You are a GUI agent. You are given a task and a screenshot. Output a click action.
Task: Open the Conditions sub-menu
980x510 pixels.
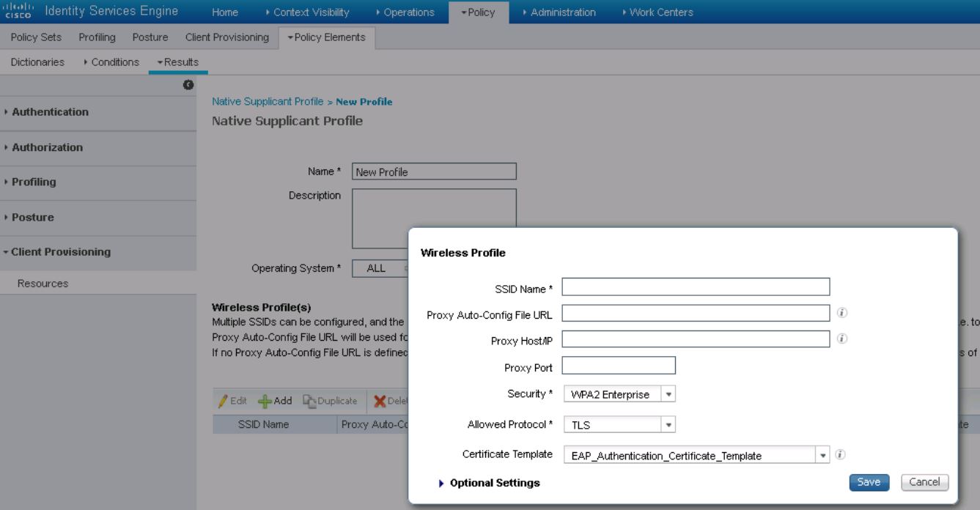coord(111,62)
